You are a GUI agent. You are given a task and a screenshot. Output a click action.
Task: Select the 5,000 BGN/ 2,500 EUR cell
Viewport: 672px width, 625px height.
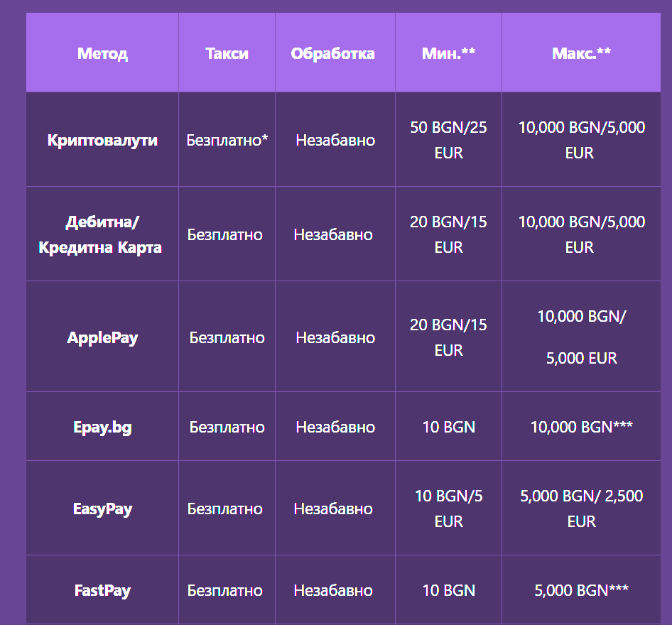[x=582, y=509]
